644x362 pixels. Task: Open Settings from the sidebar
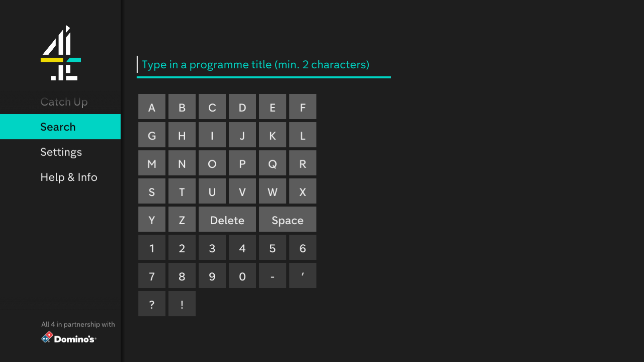[61, 152]
